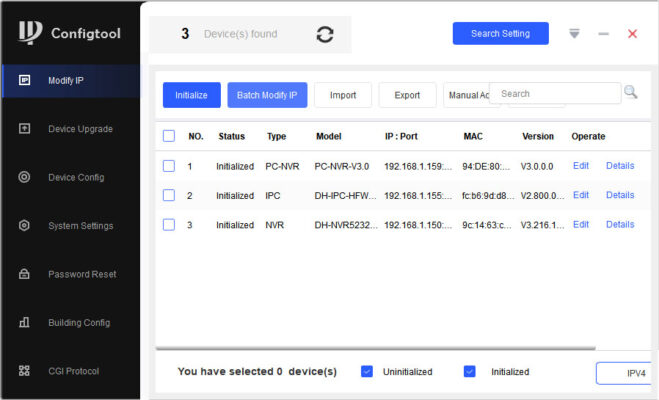Click the magnifier search icon
The image size is (659, 400).
[x=630, y=92]
